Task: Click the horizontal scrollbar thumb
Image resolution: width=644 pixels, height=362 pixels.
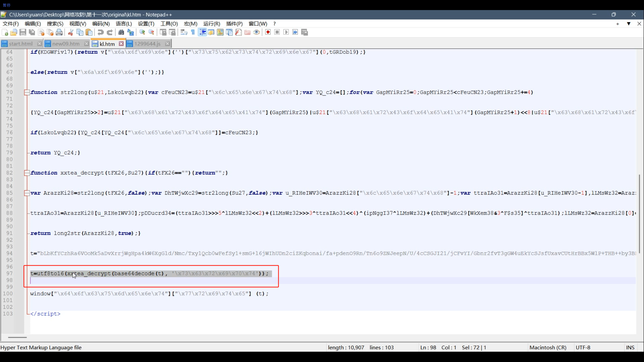Action: (17, 337)
